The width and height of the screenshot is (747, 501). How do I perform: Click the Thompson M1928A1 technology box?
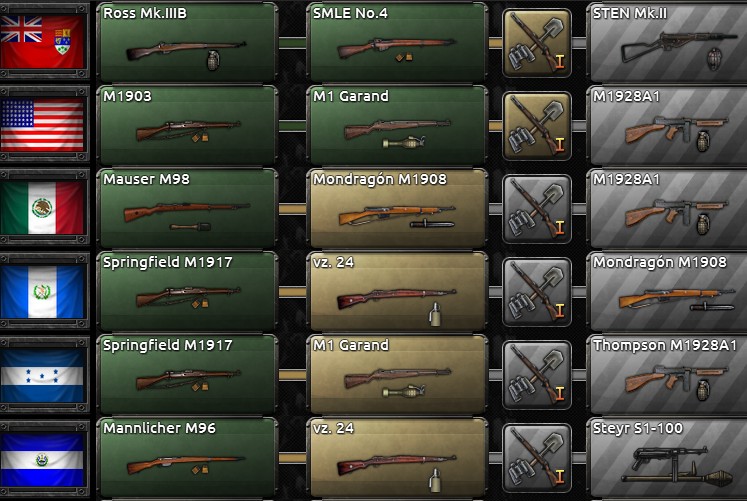(x=667, y=374)
